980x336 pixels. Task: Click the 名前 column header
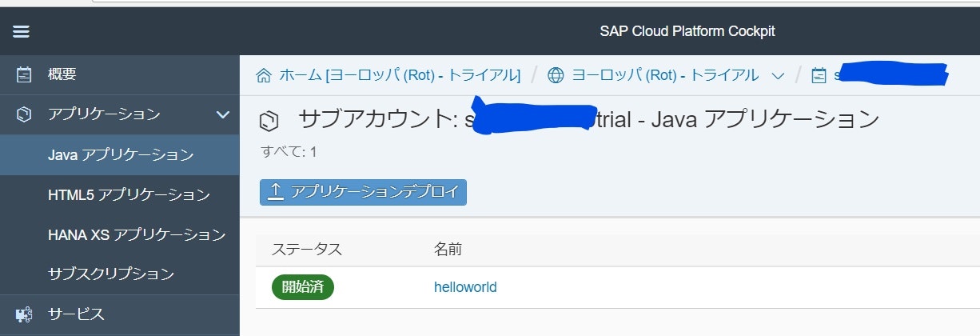pyautogui.click(x=448, y=250)
